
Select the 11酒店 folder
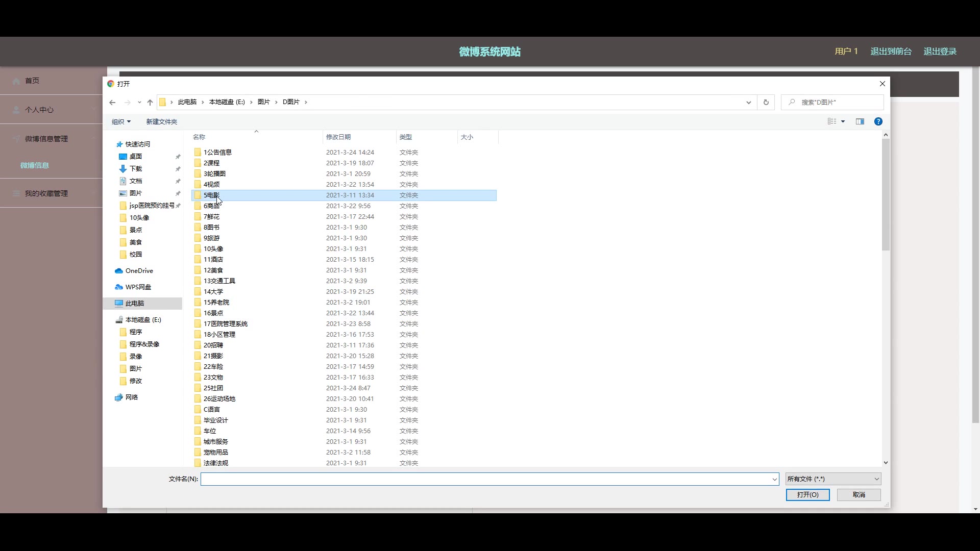[213, 260]
